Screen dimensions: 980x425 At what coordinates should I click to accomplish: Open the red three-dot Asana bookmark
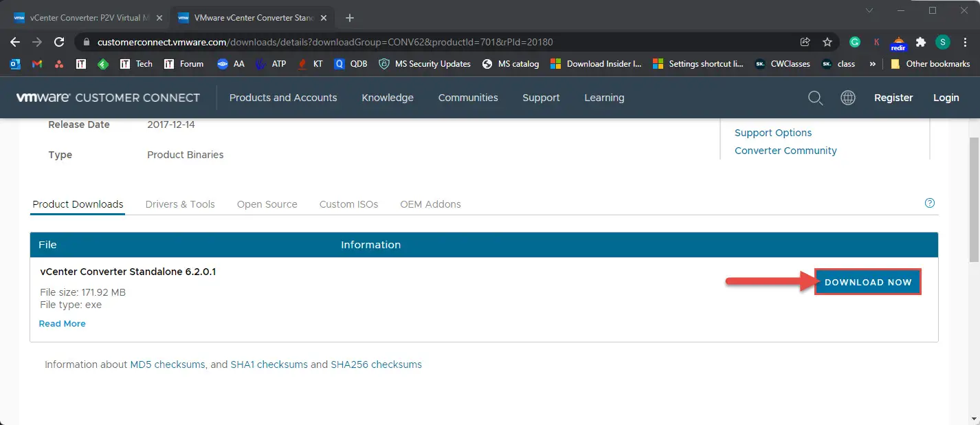click(59, 64)
